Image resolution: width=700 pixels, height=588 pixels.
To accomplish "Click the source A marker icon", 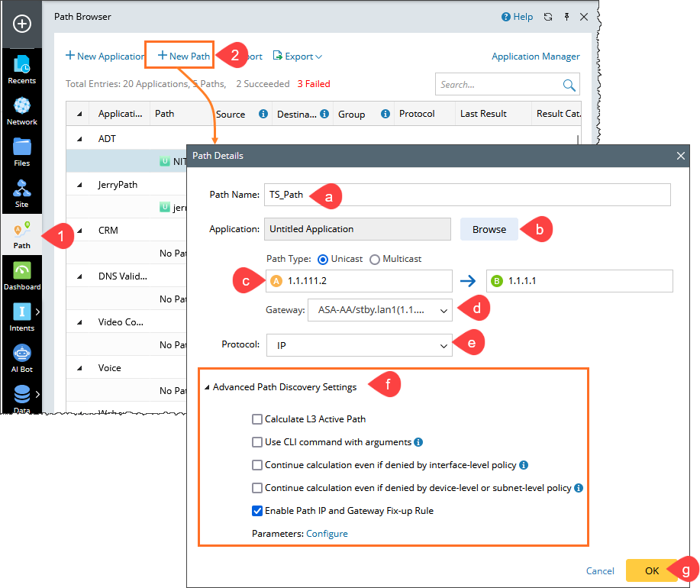I will point(276,281).
